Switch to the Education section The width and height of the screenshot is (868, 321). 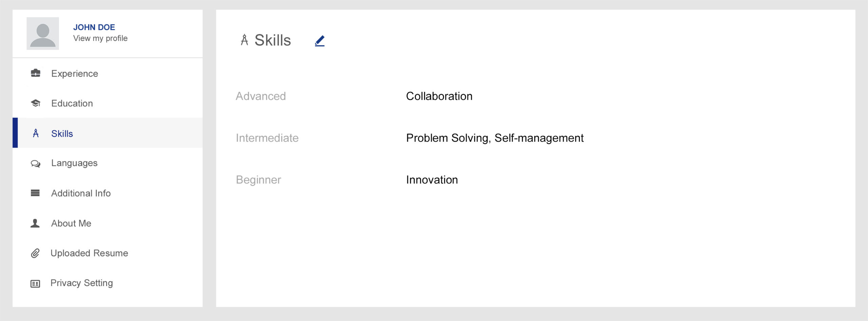click(x=72, y=103)
